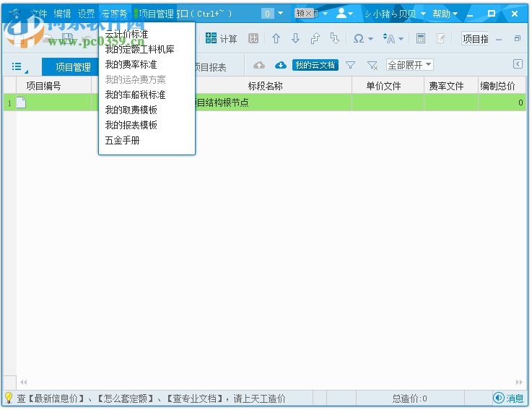This screenshot has height=410, width=532.
Task: Select 我的取费模板 menu entry
Action: (131, 110)
